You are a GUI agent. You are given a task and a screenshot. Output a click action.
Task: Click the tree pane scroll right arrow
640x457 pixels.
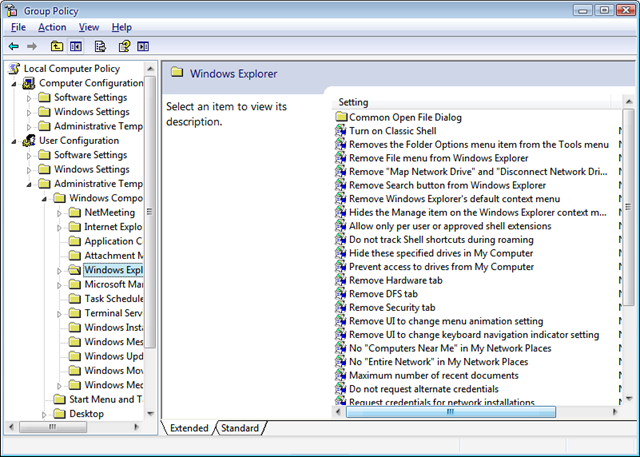point(137,427)
